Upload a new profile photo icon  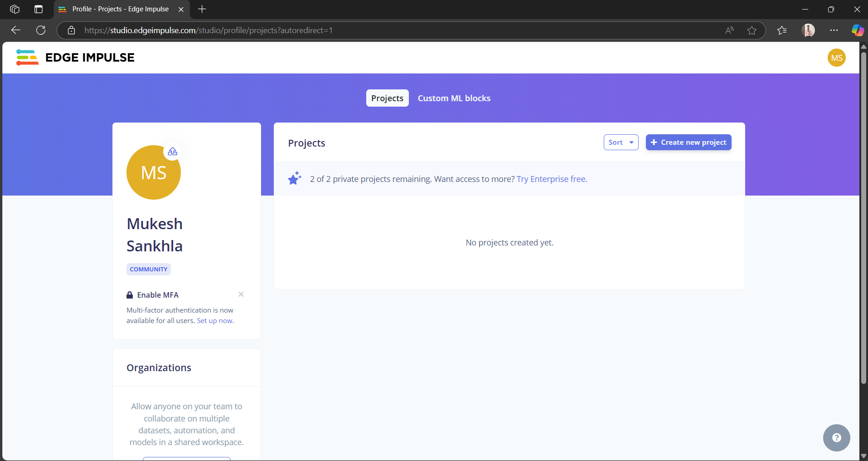point(173,152)
